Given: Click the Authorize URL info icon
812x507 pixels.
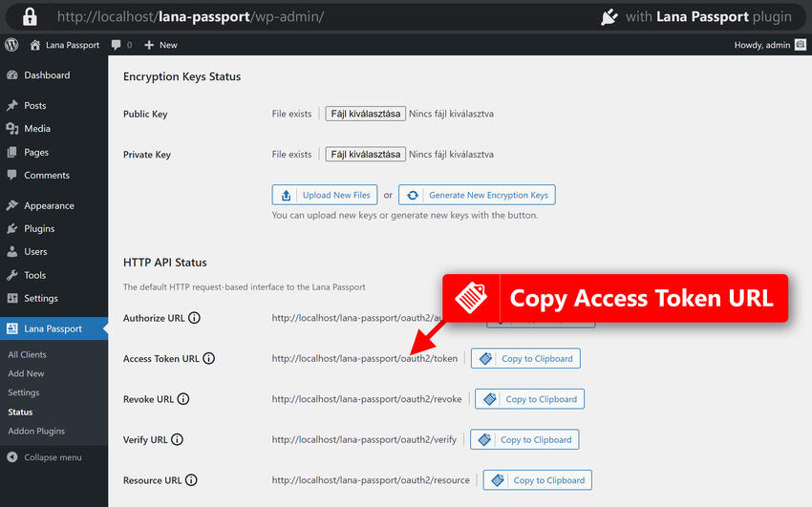Looking at the screenshot, I should click(194, 318).
